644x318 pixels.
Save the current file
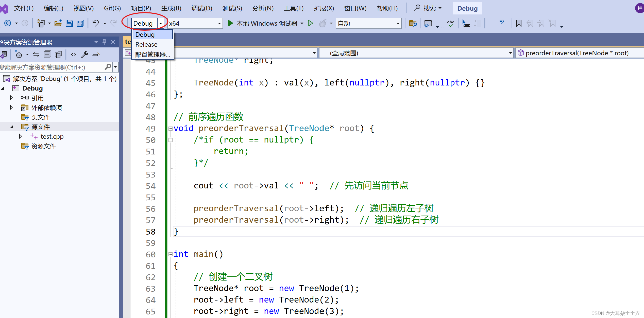pos(69,23)
